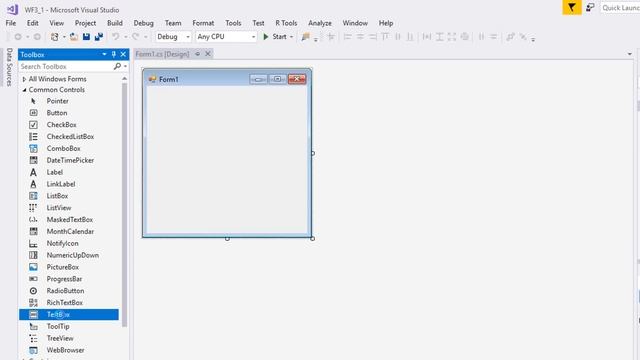The height and width of the screenshot is (360, 640).
Task: Open the Data Sources side tab
Action: coord(9,67)
